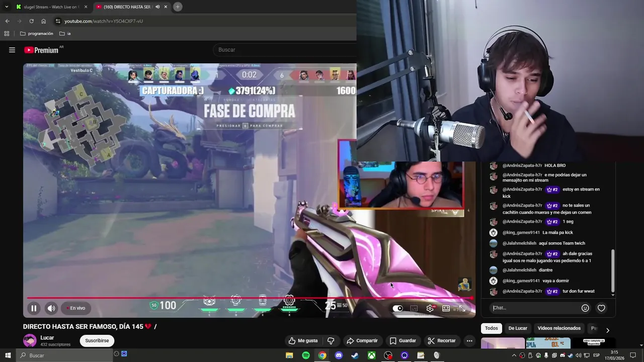The image size is (644, 362).
Task: Open Spotify from the taskbar
Action: tap(306, 355)
